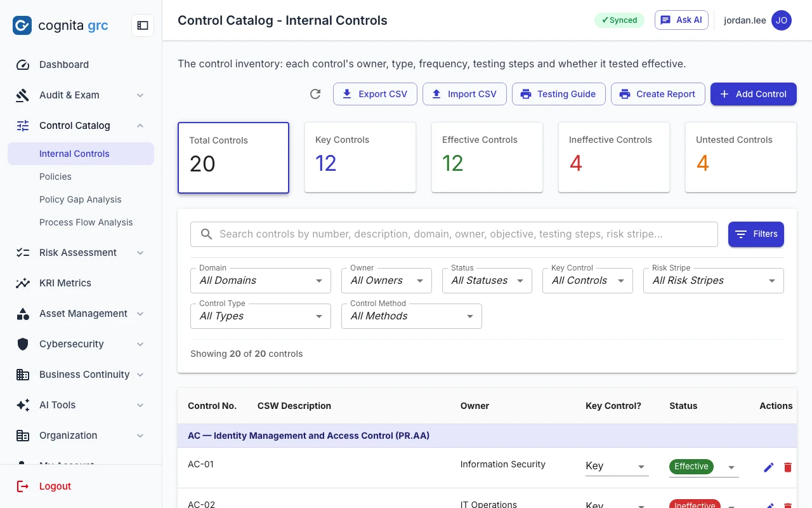Click the Ask AI button

tap(681, 20)
